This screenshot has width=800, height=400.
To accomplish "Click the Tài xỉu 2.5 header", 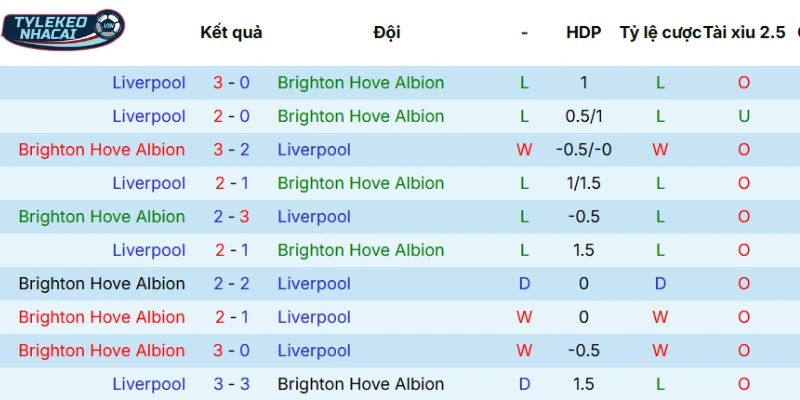I will (x=744, y=32).
